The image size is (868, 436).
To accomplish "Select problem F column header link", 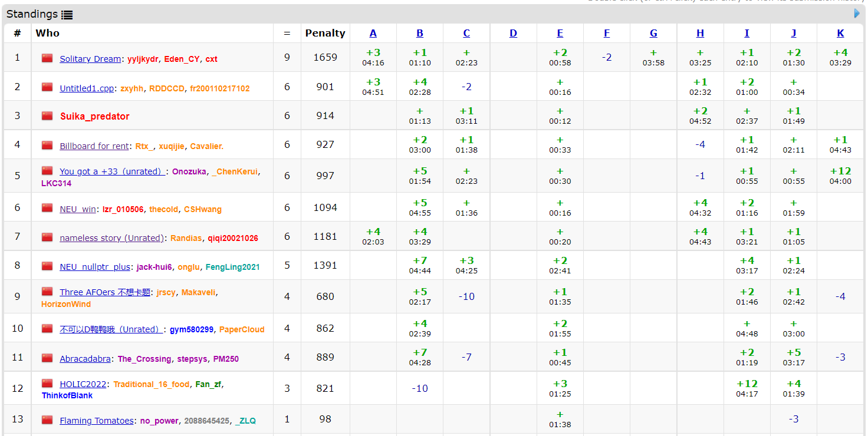I will [x=607, y=34].
